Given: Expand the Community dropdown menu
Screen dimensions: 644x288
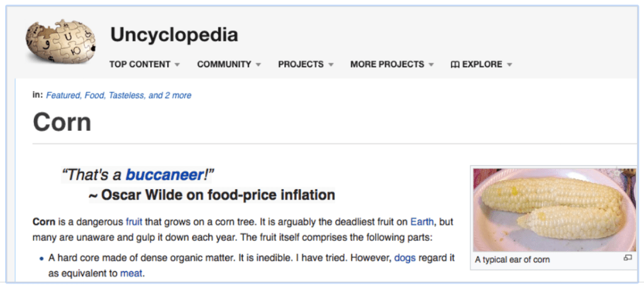Looking at the screenshot, I should coord(229,64).
